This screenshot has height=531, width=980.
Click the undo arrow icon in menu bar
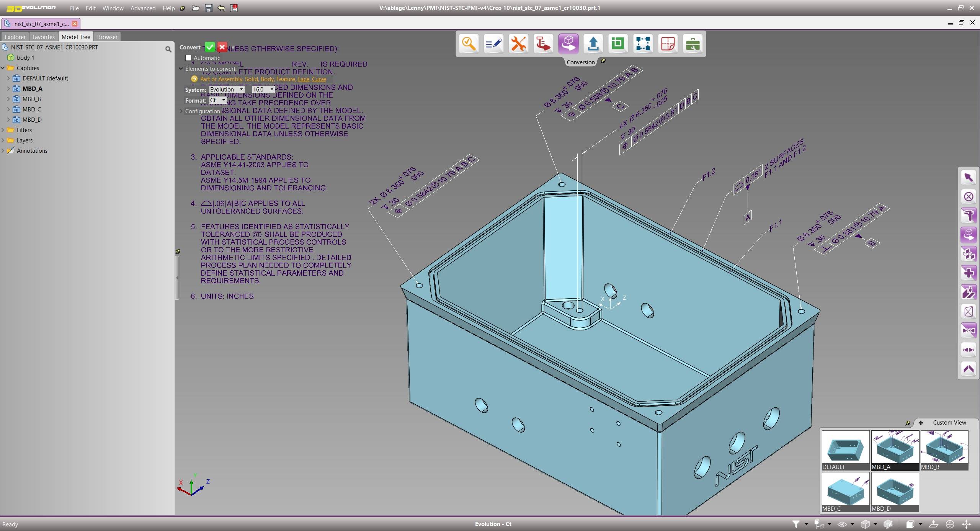click(221, 8)
